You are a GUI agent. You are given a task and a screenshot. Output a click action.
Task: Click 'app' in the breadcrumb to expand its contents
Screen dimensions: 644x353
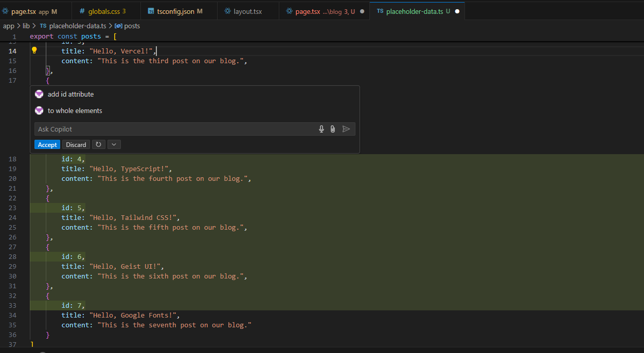click(x=8, y=26)
